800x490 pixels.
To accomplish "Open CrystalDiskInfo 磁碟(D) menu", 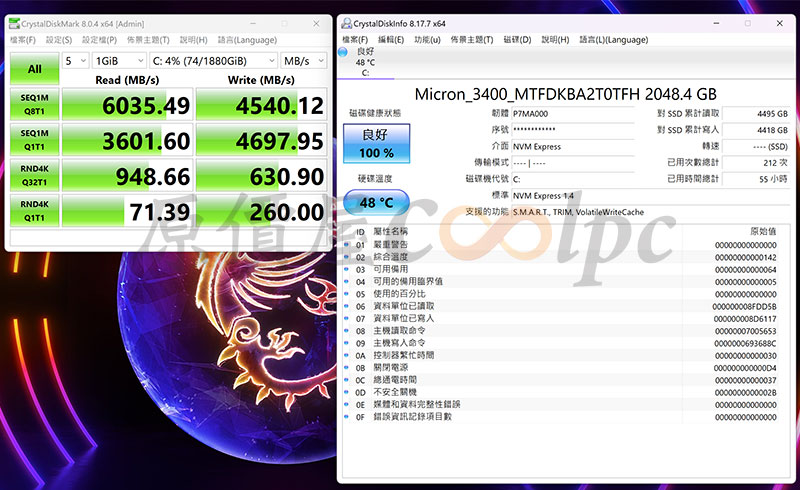I will point(517,39).
